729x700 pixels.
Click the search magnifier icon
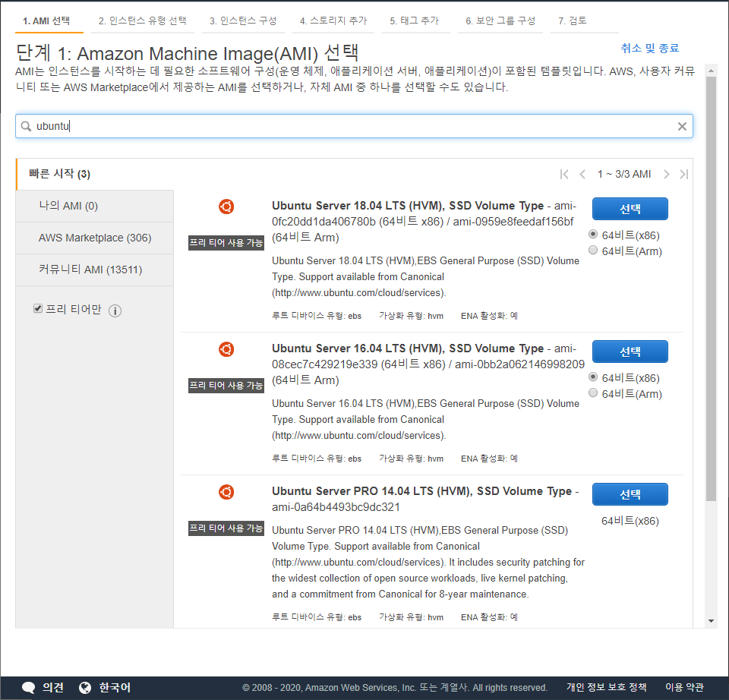pyautogui.click(x=26, y=127)
